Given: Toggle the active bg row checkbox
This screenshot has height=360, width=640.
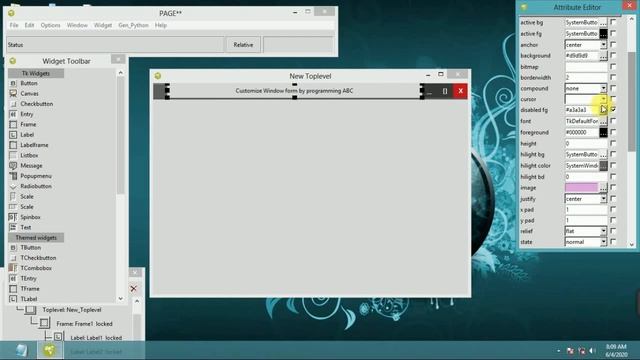Looking at the screenshot, I should tap(613, 22).
